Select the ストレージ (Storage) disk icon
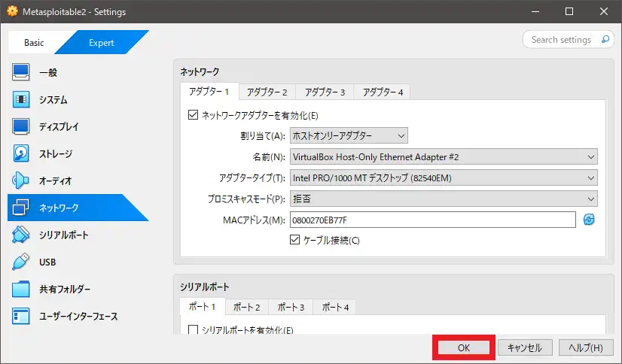 coord(21,154)
